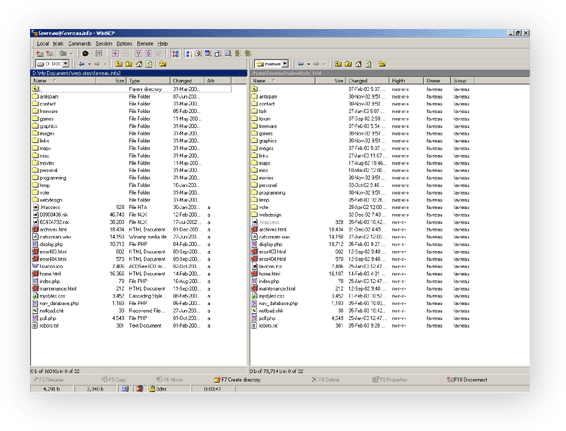Image resolution: width=566 pixels, height=431 pixels.
Task: Click the local refresh icon
Action: (149, 64)
